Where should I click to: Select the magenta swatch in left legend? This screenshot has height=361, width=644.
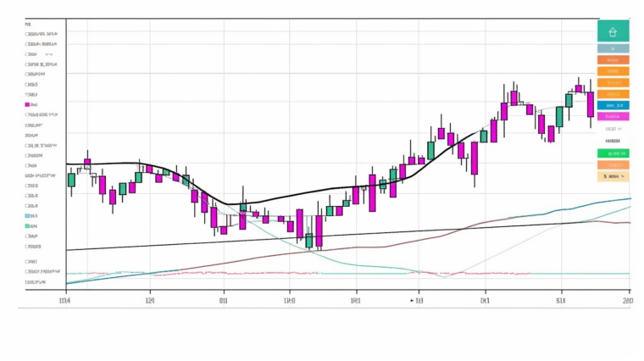pos(28,104)
